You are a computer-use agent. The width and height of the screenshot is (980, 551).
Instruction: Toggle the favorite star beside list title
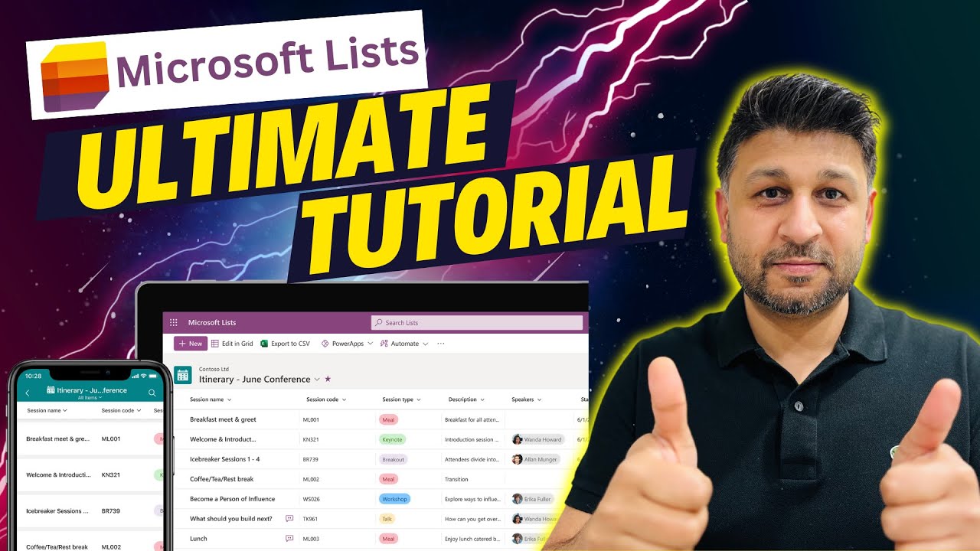pyautogui.click(x=328, y=379)
